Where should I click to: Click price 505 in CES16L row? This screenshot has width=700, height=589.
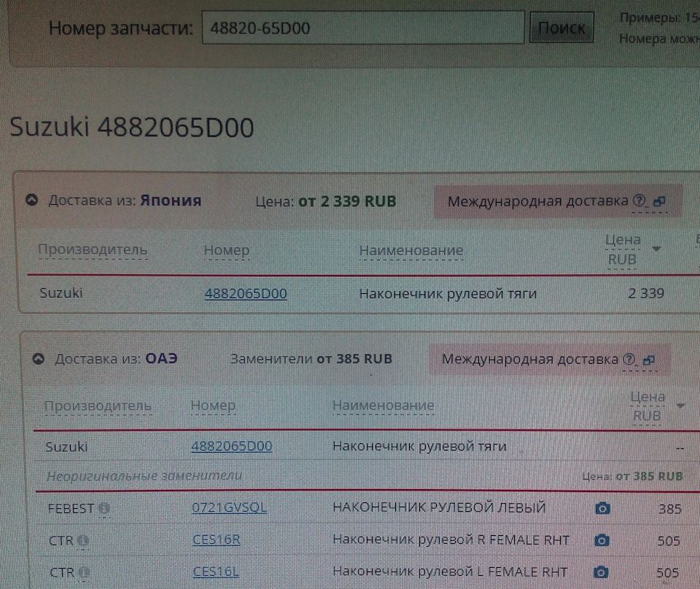[667, 573]
